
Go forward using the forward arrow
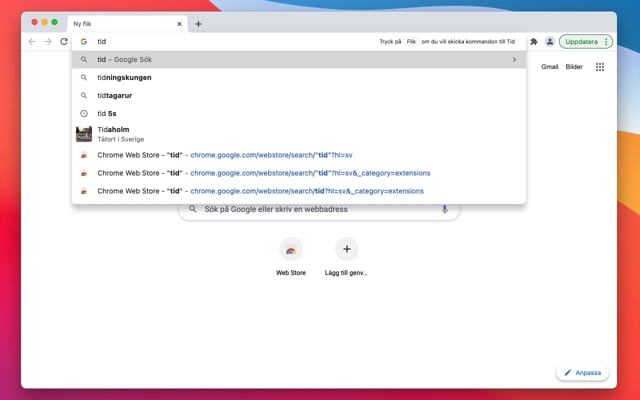pyautogui.click(x=48, y=42)
